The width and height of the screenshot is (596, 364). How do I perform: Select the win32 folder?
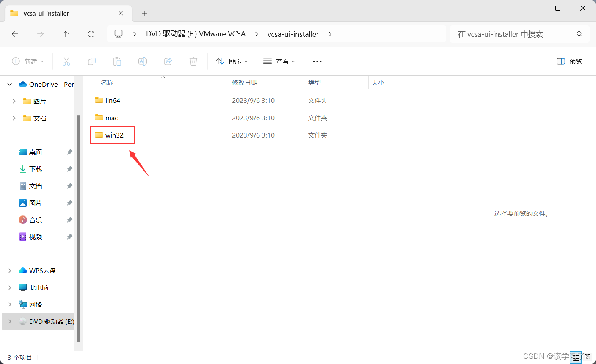click(109, 135)
